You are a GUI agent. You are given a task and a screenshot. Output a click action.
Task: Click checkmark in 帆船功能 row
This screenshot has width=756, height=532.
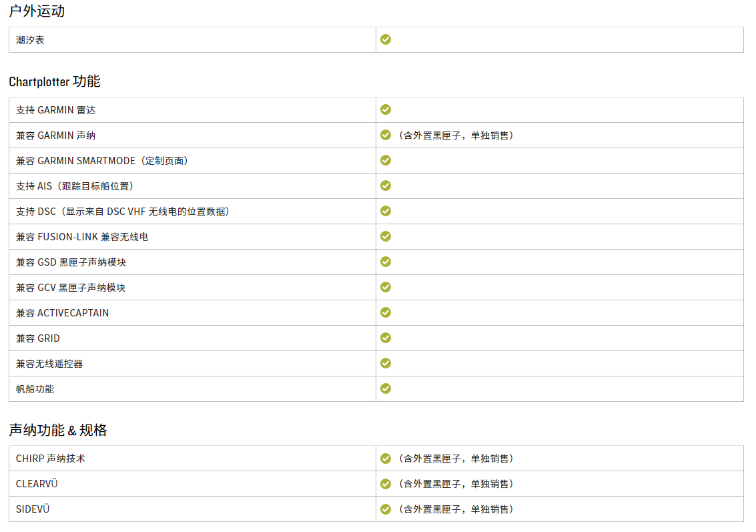pos(386,388)
